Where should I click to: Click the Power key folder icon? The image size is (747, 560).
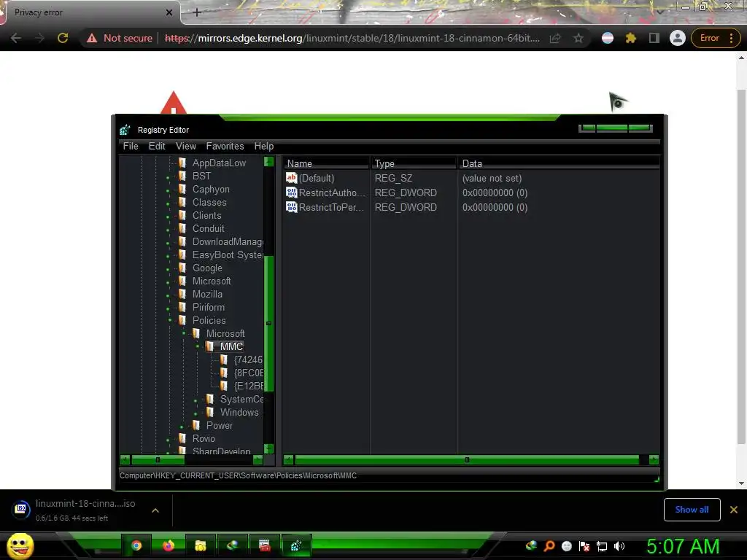pyautogui.click(x=196, y=425)
